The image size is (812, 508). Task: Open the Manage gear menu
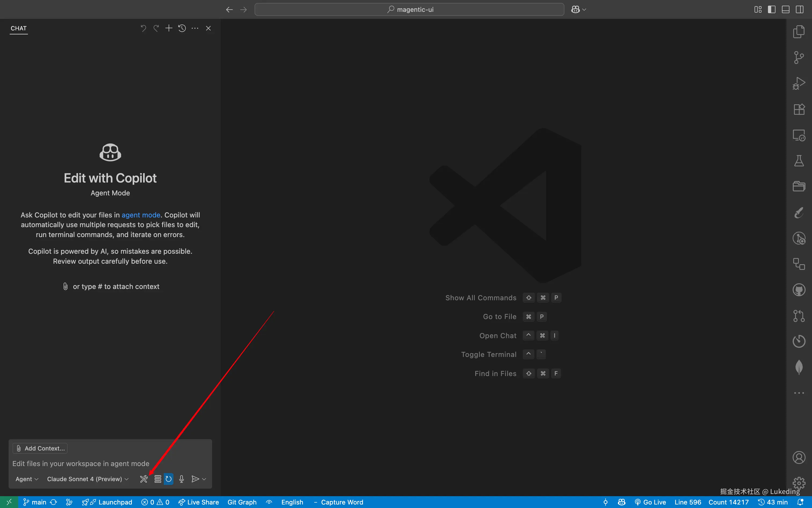point(799,484)
